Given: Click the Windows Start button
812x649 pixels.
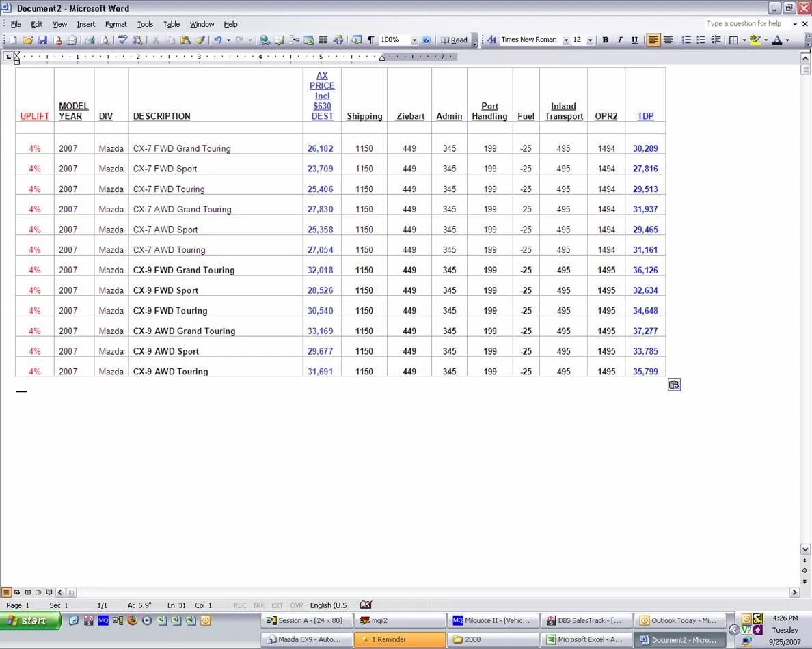Looking at the screenshot, I should pyautogui.click(x=31, y=620).
